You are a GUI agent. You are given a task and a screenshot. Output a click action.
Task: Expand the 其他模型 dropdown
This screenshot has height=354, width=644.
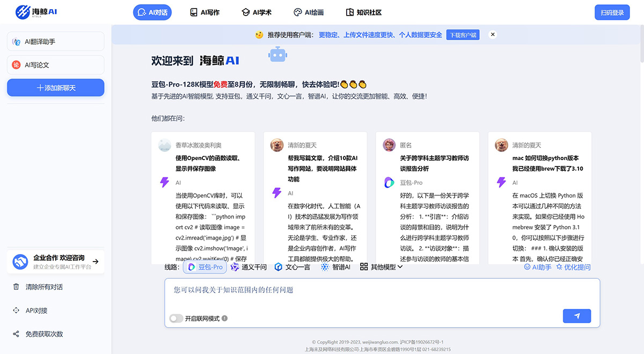[377, 266]
